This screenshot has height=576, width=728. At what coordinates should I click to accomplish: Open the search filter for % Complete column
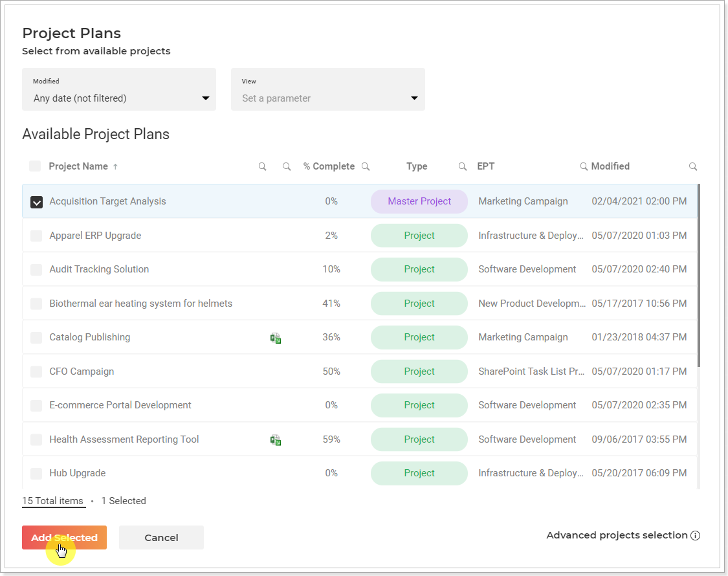pos(366,166)
